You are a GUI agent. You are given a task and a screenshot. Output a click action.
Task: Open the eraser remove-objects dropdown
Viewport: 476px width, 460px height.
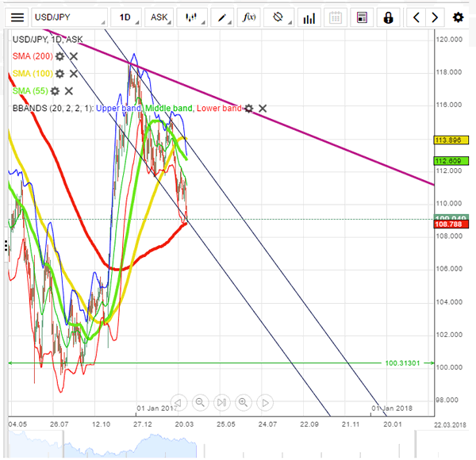278,17
